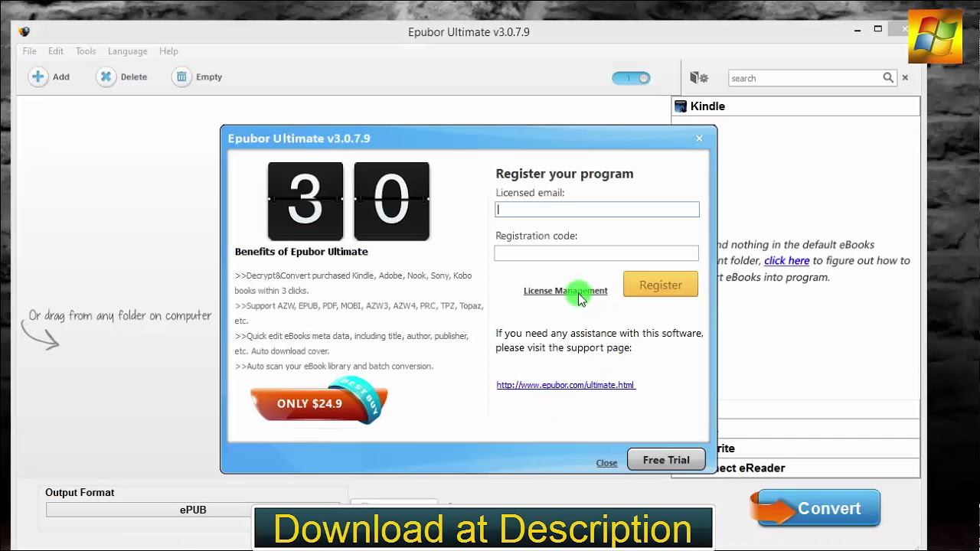Open the Edit menu

tap(56, 51)
